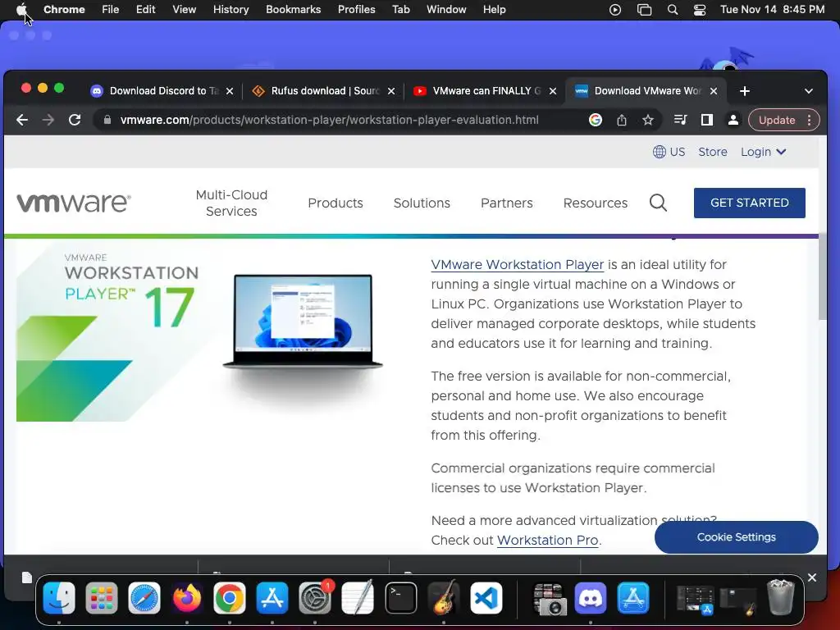Close the Download Discord tab
The width and height of the screenshot is (840, 630).
(x=230, y=91)
